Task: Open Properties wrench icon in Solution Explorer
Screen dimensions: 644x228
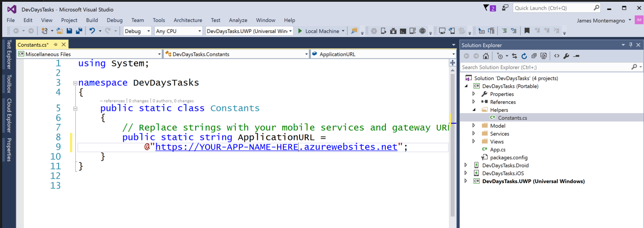Action: pyautogui.click(x=566, y=56)
